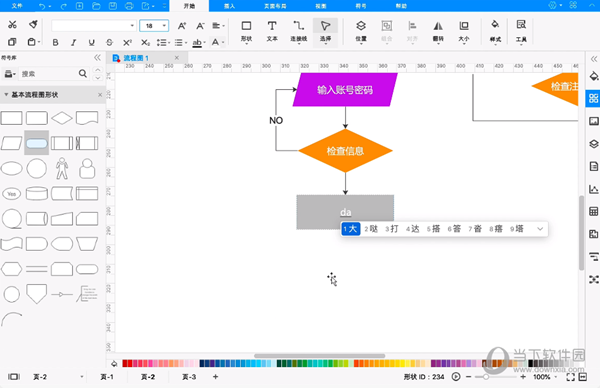Click the symbol library search field
Image resolution: width=600 pixels, height=388 pixels.
pyautogui.click(x=49, y=73)
